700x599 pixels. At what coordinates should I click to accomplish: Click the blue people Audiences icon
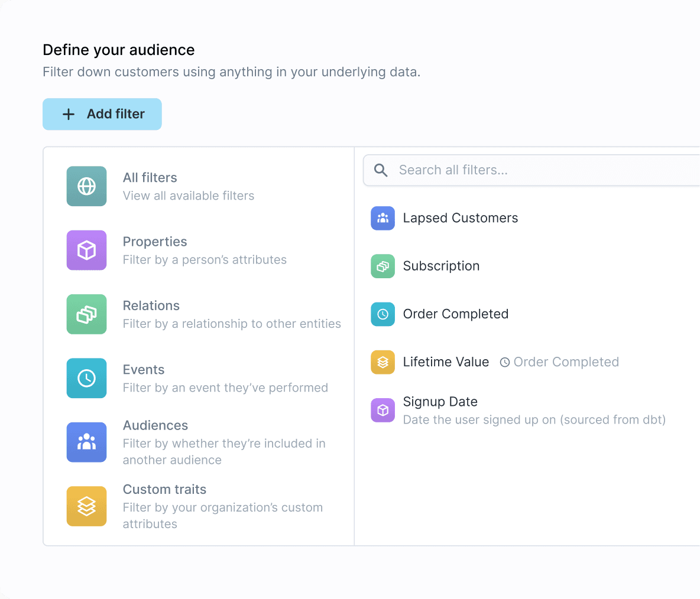pyautogui.click(x=86, y=442)
